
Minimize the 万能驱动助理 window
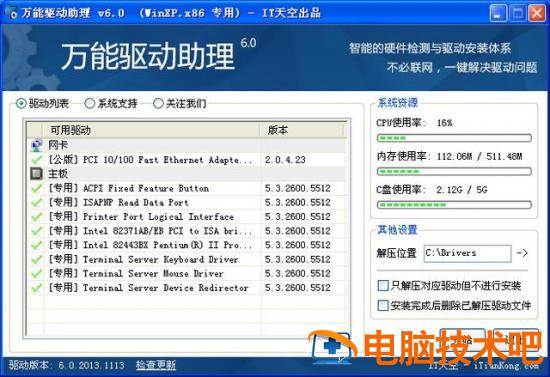(498, 13)
